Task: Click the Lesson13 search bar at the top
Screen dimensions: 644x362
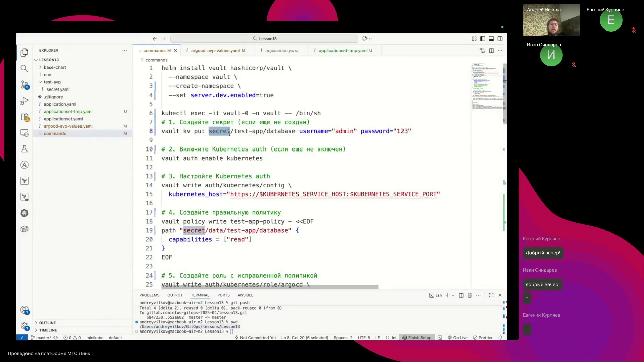Action: coord(264,38)
